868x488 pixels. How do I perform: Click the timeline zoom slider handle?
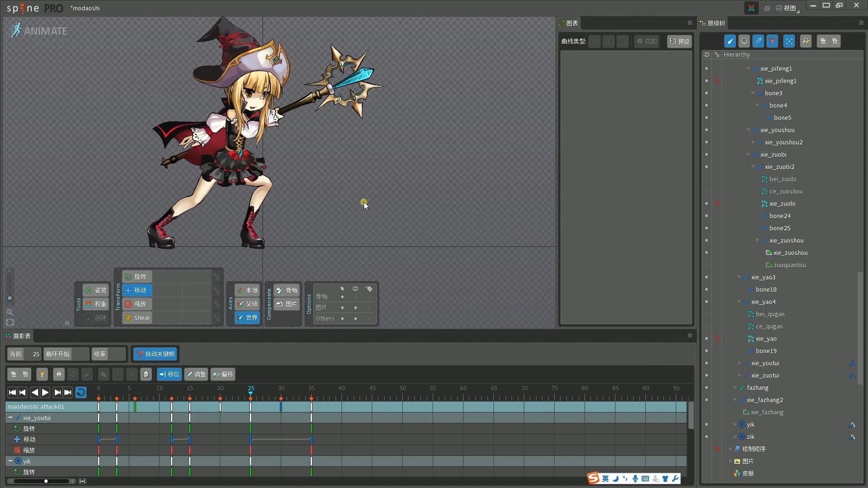pos(46,481)
